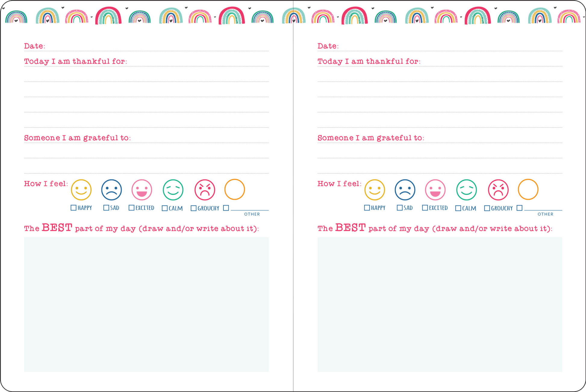The height and width of the screenshot is (392, 586).
Task: Select the blue sad face icon on left page
Action: click(x=111, y=189)
